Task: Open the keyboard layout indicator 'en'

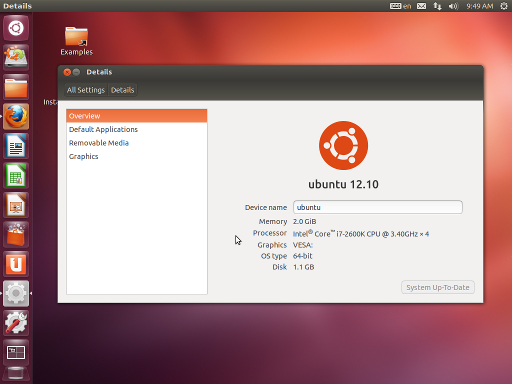Action: point(400,6)
